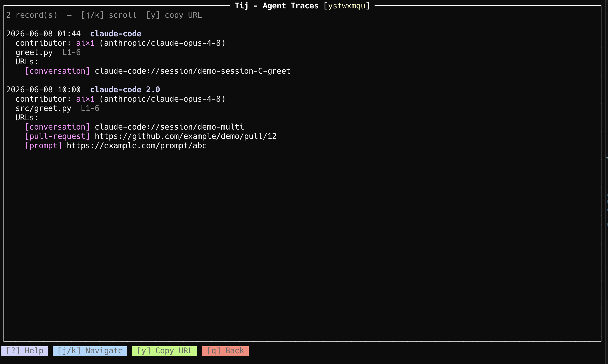Click the "URLs:" label in the 10:00 record
Image resolution: width=608 pixels, height=364 pixels.
(27, 118)
